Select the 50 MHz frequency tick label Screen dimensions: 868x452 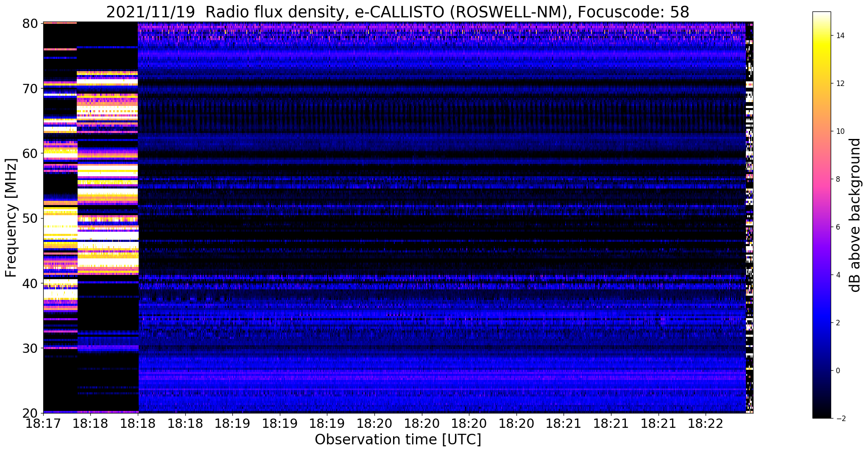(x=30, y=218)
